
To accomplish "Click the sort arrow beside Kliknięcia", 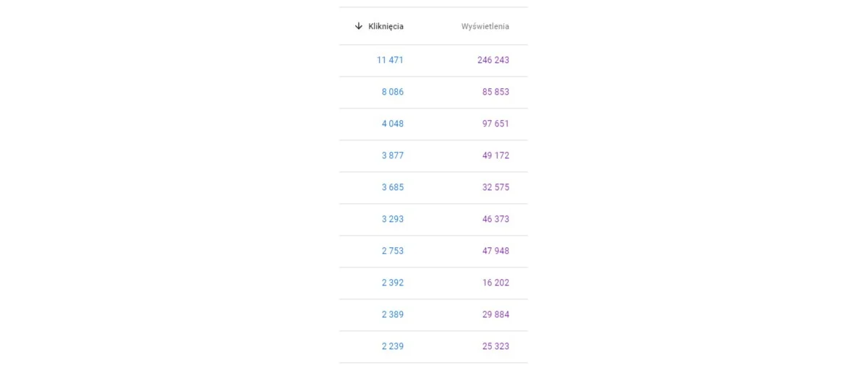I will [x=358, y=26].
